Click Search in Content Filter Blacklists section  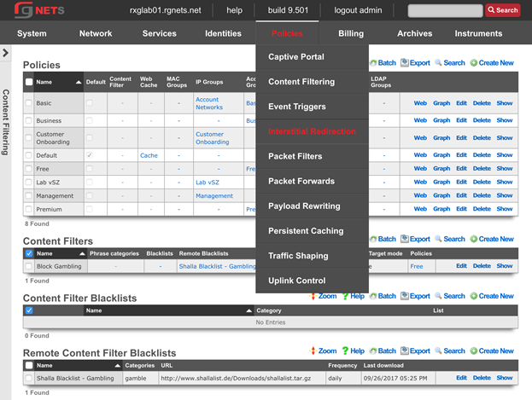tap(450, 296)
